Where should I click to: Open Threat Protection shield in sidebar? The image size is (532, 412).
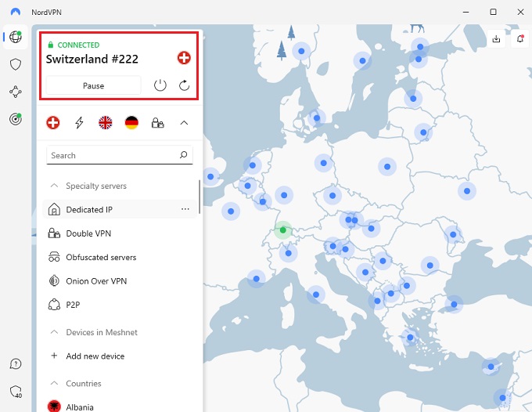coord(16,64)
